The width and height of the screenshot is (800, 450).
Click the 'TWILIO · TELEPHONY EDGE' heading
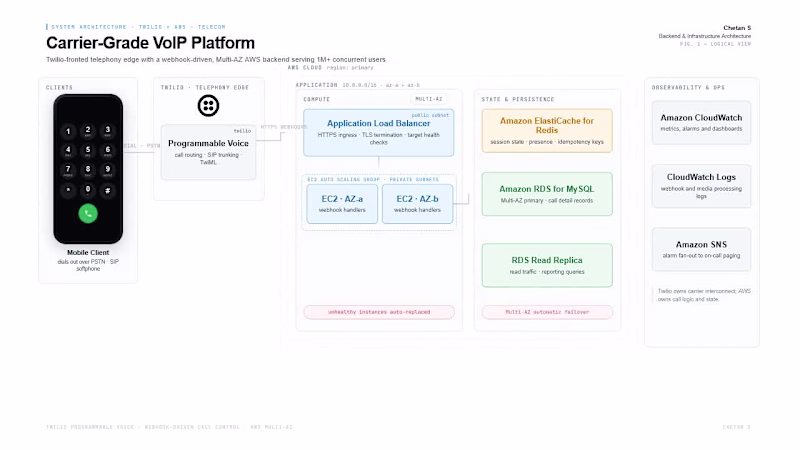tap(205, 87)
